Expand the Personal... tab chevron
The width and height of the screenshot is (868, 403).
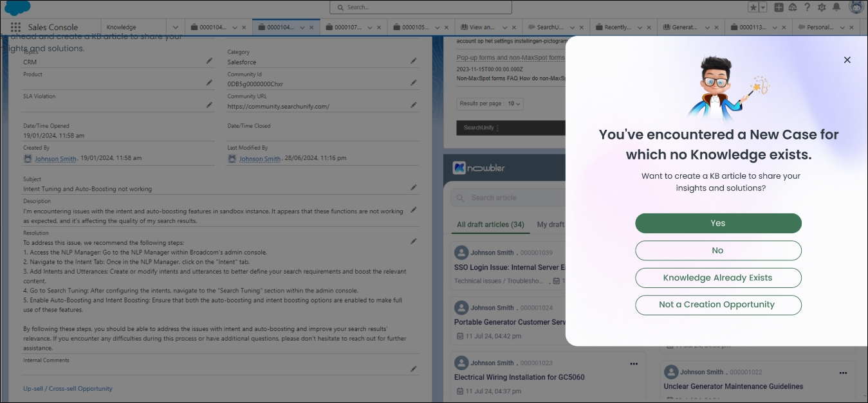(x=841, y=28)
